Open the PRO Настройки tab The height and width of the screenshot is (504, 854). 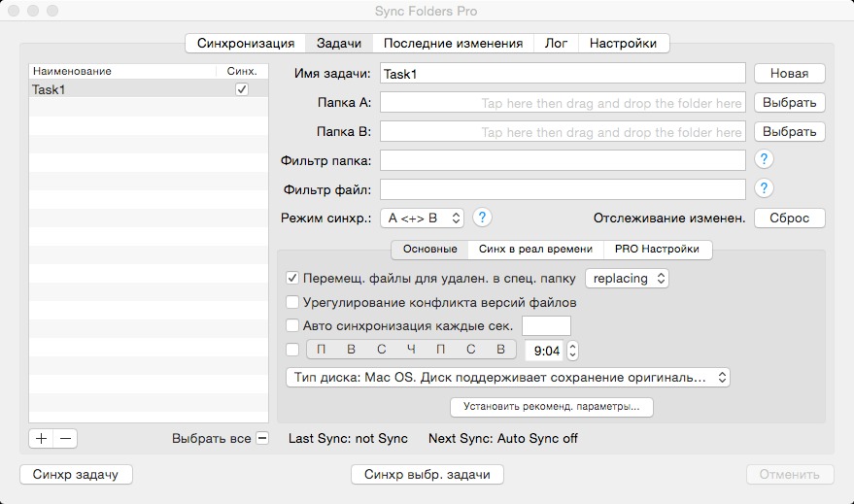coord(657,250)
